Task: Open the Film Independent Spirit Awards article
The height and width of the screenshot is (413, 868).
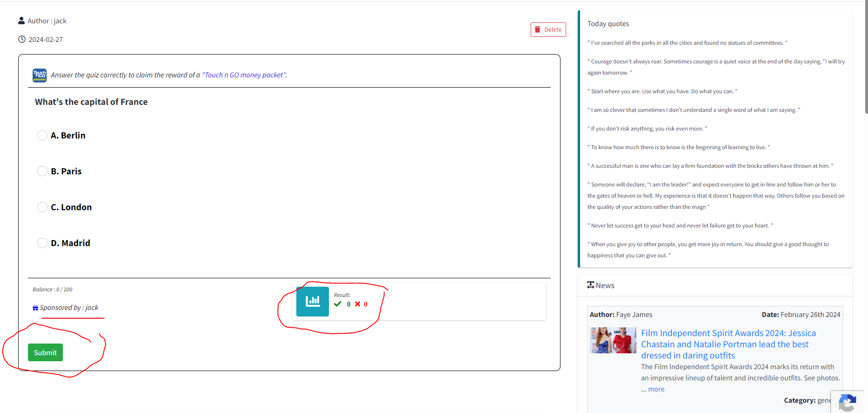Action: (728, 344)
